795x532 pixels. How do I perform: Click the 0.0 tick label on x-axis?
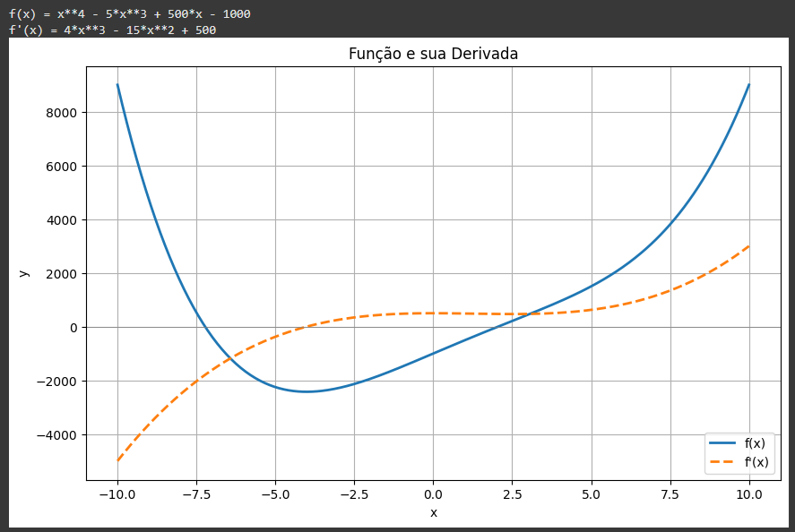pos(433,494)
